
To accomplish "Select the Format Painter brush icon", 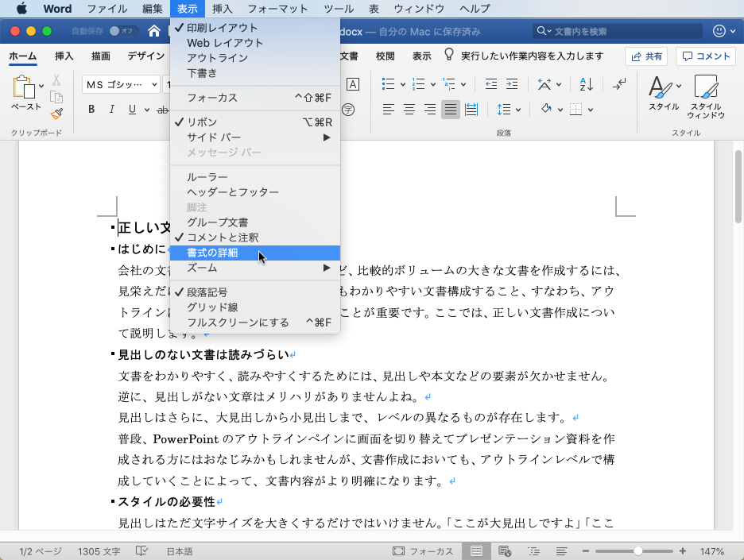I will (57, 114).
